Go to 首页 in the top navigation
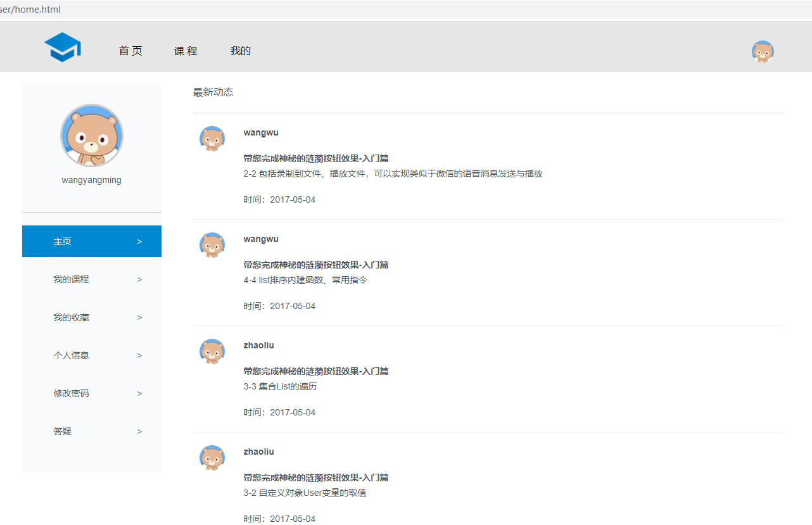This screenshot has height=525, width=812. click(130, 51)
